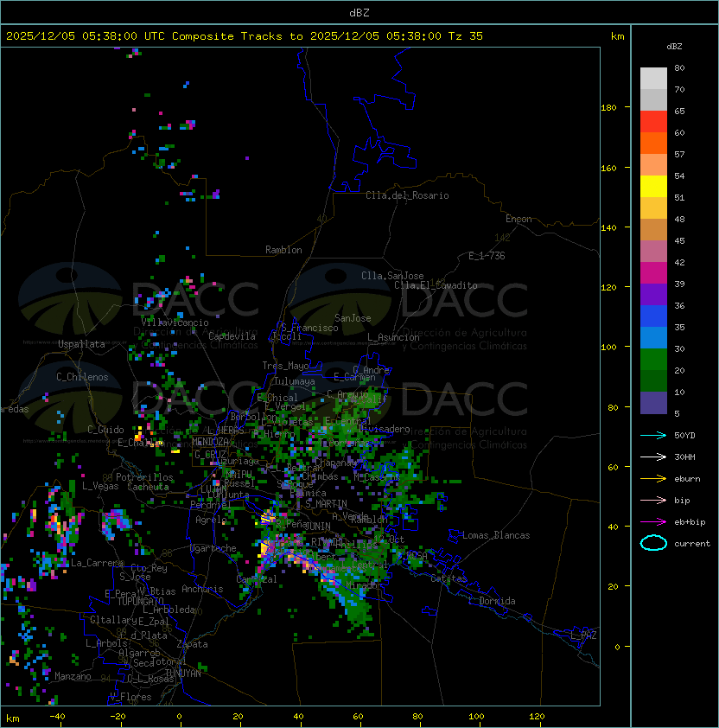Image resolution: width=719 pixels, height=728 pixels.
Task: Click the 'Ugarteche' place label
Action: [213, 548]
